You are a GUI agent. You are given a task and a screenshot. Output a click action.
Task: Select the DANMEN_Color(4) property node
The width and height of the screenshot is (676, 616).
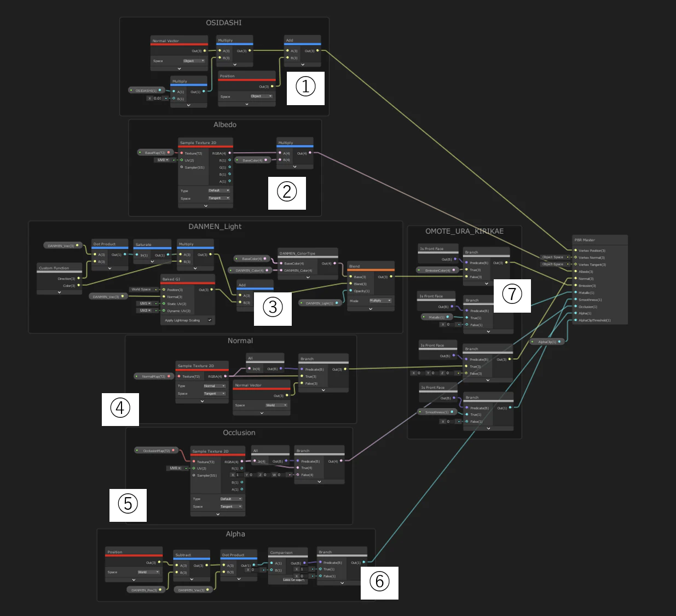(x=250, y=270)
